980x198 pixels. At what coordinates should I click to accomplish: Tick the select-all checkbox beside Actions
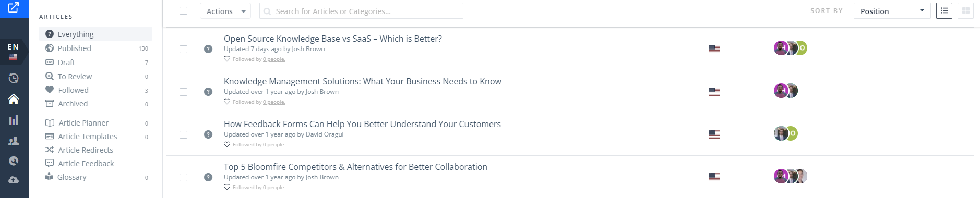click(183, 10)
